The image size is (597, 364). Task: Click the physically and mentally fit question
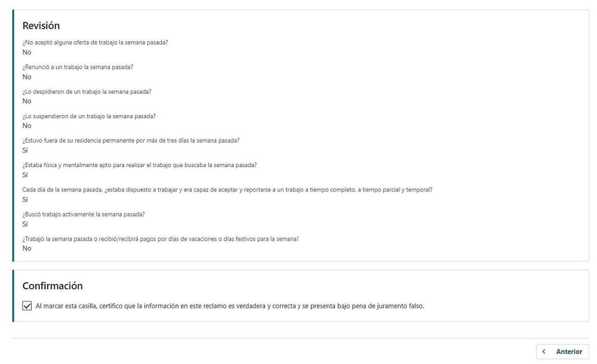point(139,165)
